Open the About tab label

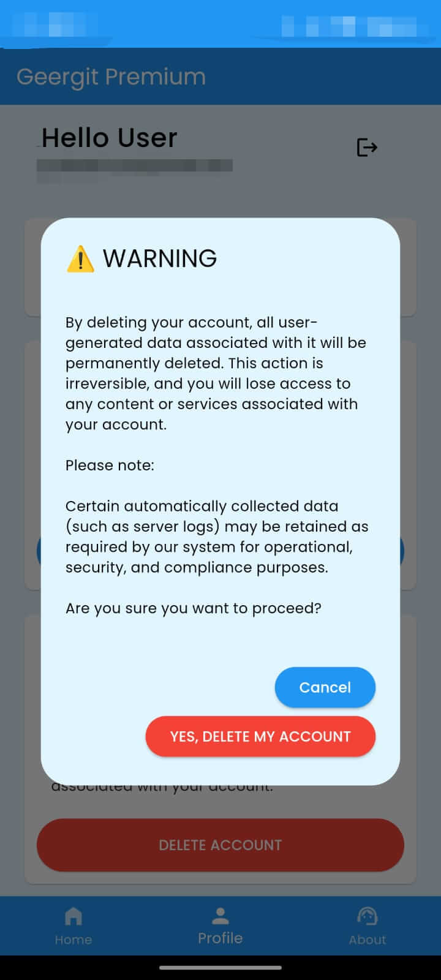[x=367, y=940]
